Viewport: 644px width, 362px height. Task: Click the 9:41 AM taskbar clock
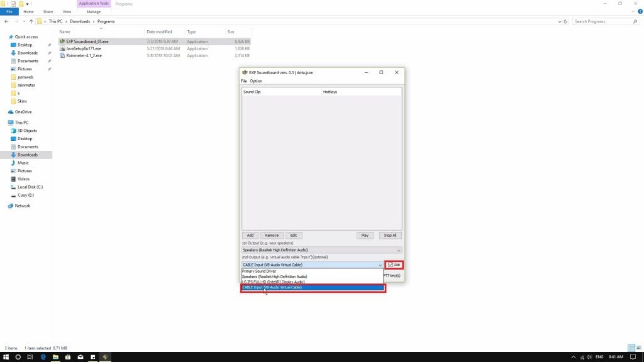(x=616, y=357)
